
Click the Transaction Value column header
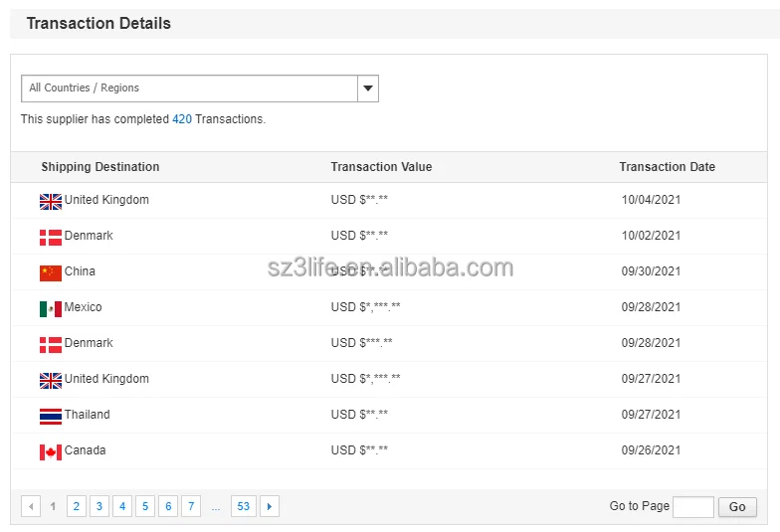click(381, 167)
